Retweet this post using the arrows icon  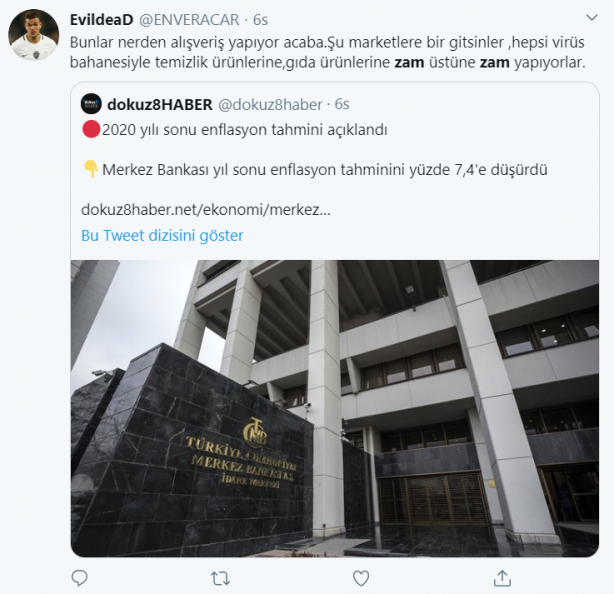220,578
